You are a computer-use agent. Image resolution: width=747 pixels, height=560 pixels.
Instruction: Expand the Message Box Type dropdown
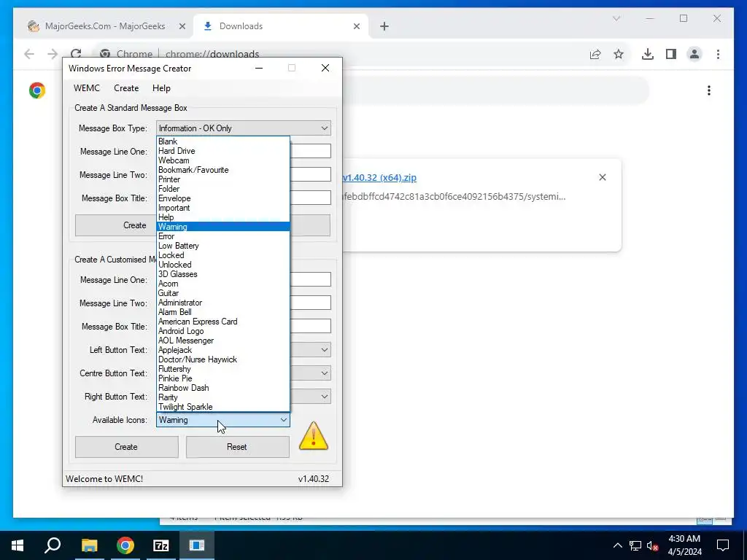244,128
